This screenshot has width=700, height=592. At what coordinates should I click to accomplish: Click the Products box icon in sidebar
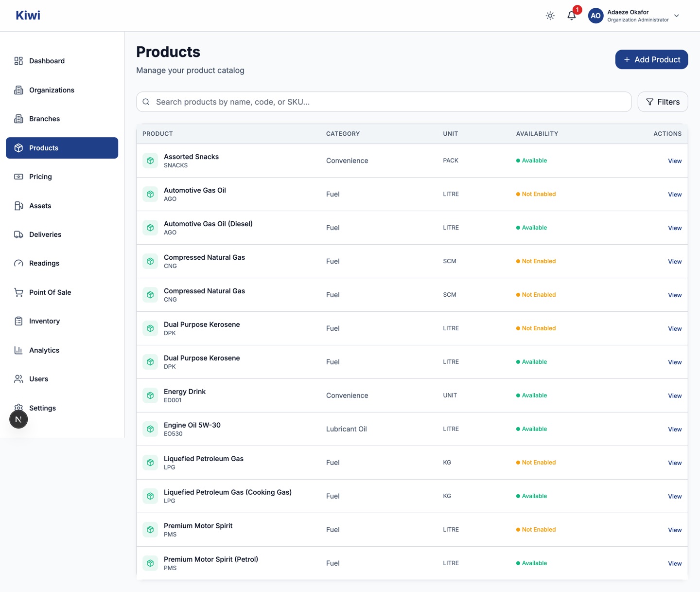tap(18, 148)
